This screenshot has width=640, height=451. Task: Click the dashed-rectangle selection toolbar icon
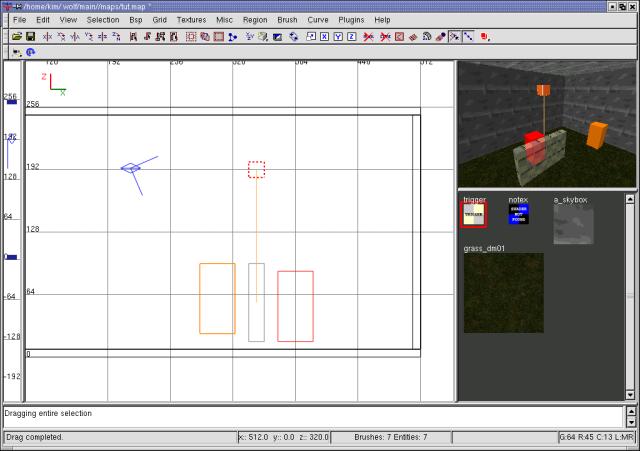(191, 37)
